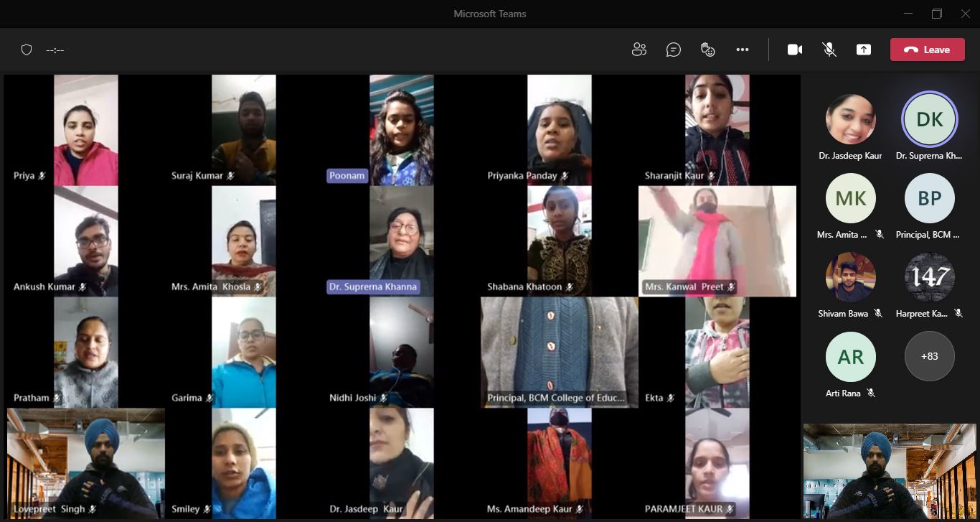
Task: Select Principal, BCM College video tile
Action: coord(560,353)
